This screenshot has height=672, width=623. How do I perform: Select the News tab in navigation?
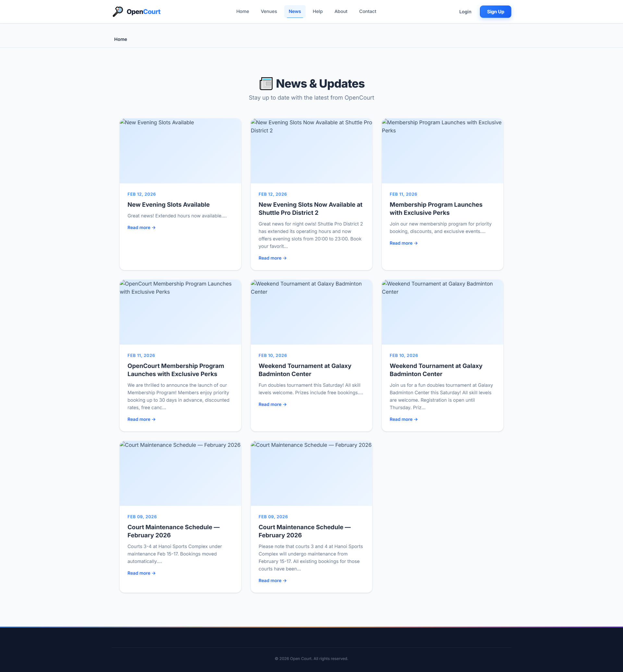294,11
